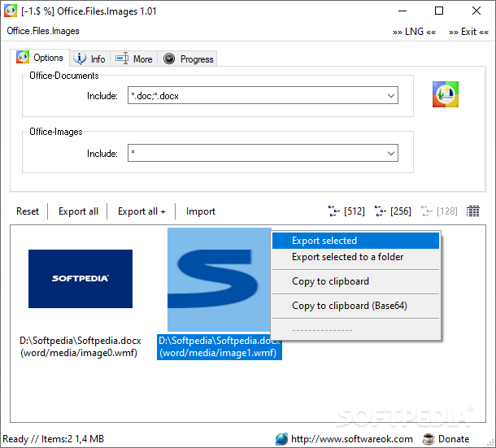This screenshot has height=448, width=496.
Task: Maximize the Office.Files.Images window
Action: coord(439,11)
